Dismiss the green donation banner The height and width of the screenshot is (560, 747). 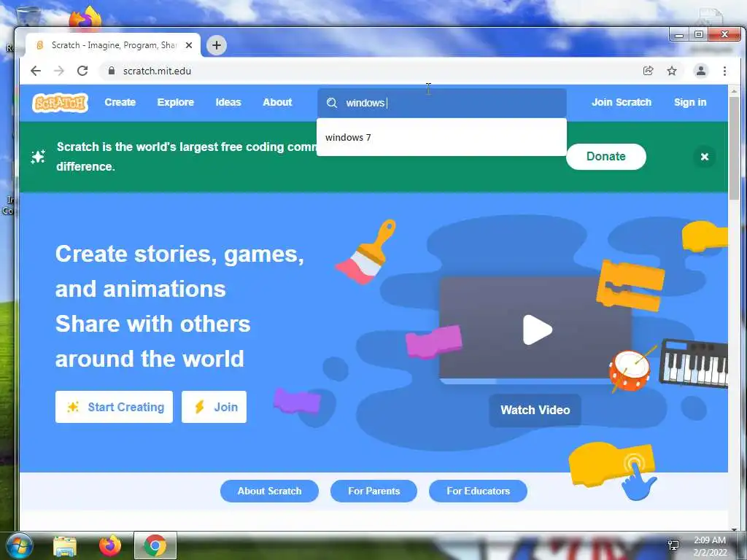tap(705, 157)
